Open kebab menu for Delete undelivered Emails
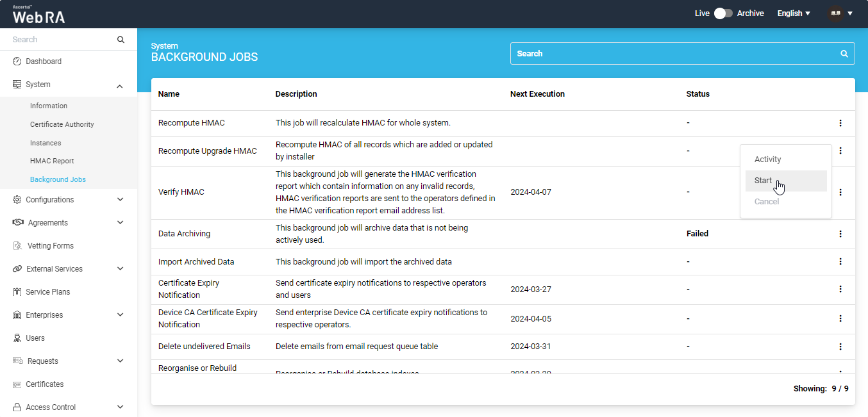This screenshot has height=417, width=868. pyautogui.click(x=840, y=347)
